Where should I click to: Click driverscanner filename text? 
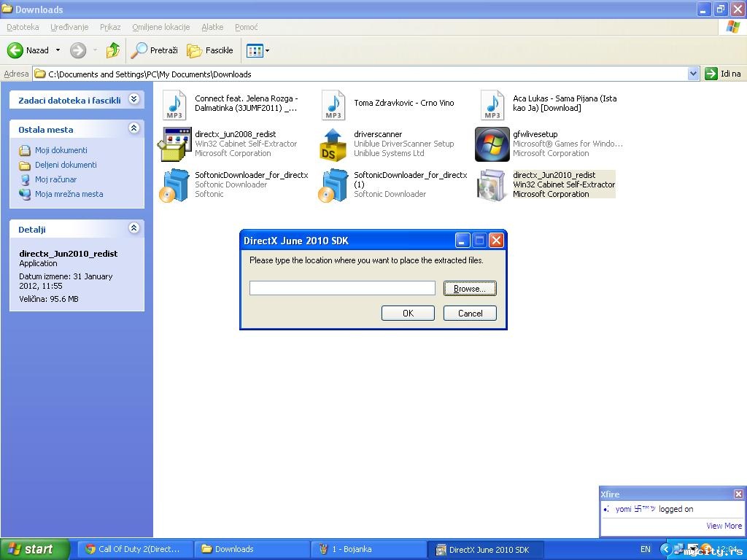click(x=378, y=134)
